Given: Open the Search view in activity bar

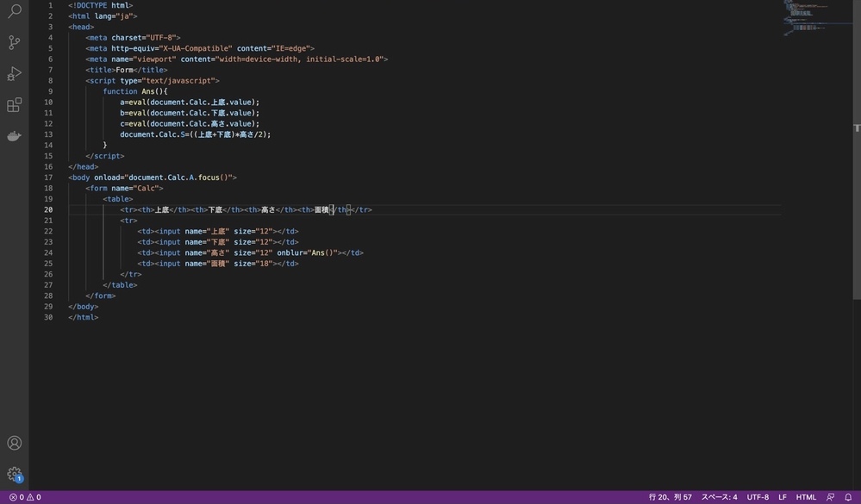Looking at the screenshot, I should [x=14, y=11].
